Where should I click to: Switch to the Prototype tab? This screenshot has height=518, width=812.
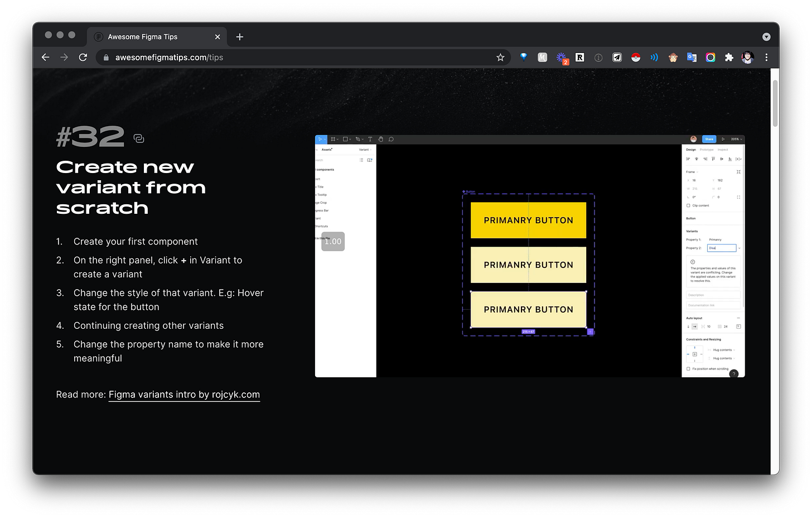pyautogui.click(x=707, y=150)
